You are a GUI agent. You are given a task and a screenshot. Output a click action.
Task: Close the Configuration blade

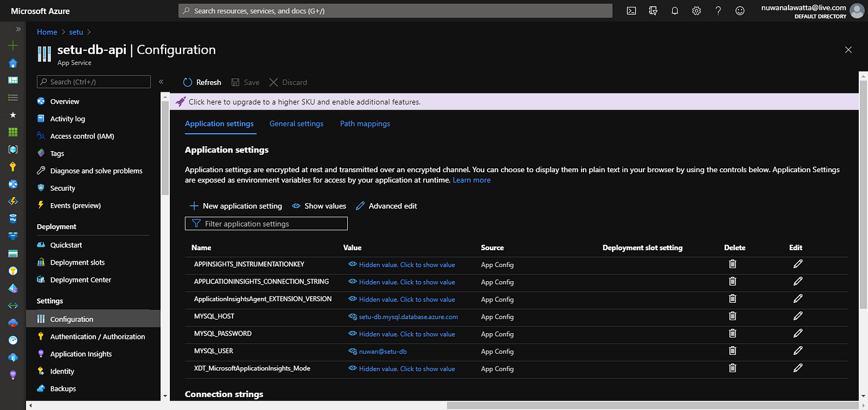[x=849, y=50]
